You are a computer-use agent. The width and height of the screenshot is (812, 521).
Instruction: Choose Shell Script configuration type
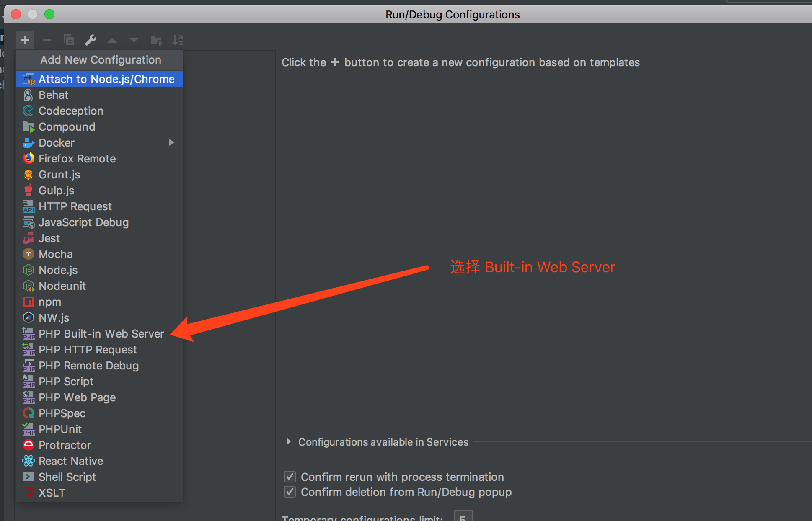(67, 477)
